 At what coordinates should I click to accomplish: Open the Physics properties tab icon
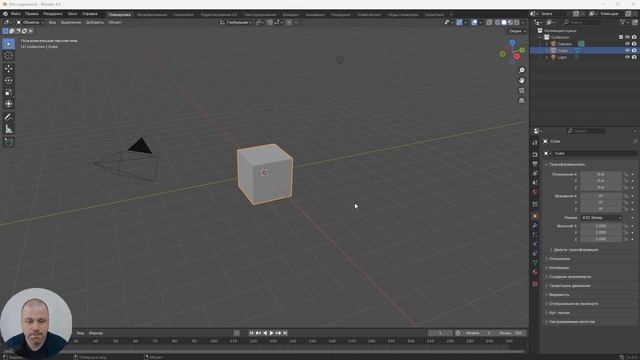point(535,244)
